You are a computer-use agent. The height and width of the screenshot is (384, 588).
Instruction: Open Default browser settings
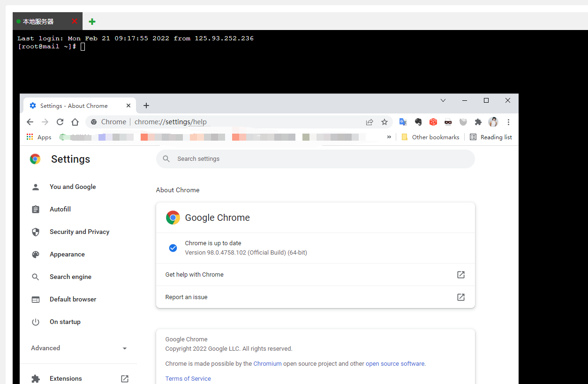coord(73,299)
